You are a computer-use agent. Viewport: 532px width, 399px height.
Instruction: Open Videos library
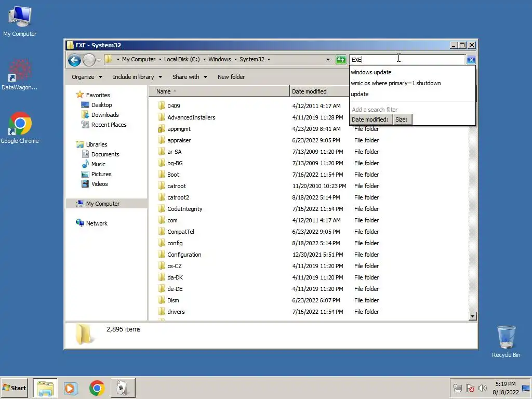pyautogui.click(x=99, y=183)
